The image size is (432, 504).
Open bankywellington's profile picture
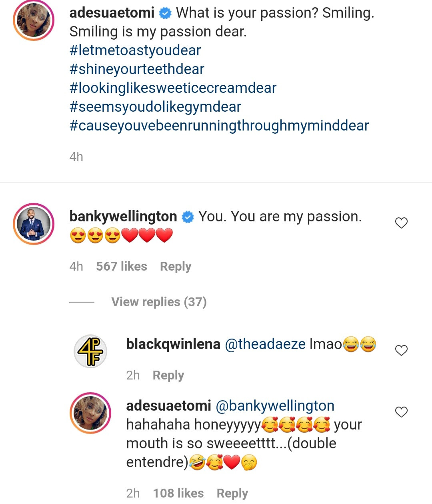[34, 224]
